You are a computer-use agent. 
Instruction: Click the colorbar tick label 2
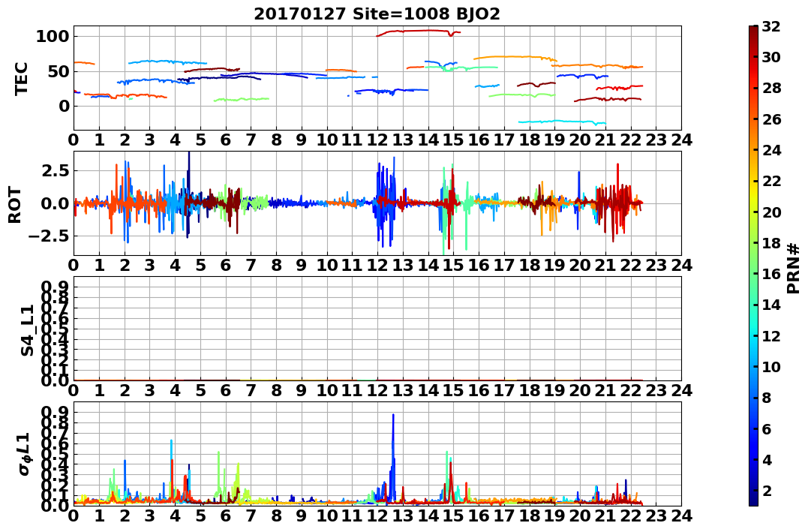coord(766,490)
